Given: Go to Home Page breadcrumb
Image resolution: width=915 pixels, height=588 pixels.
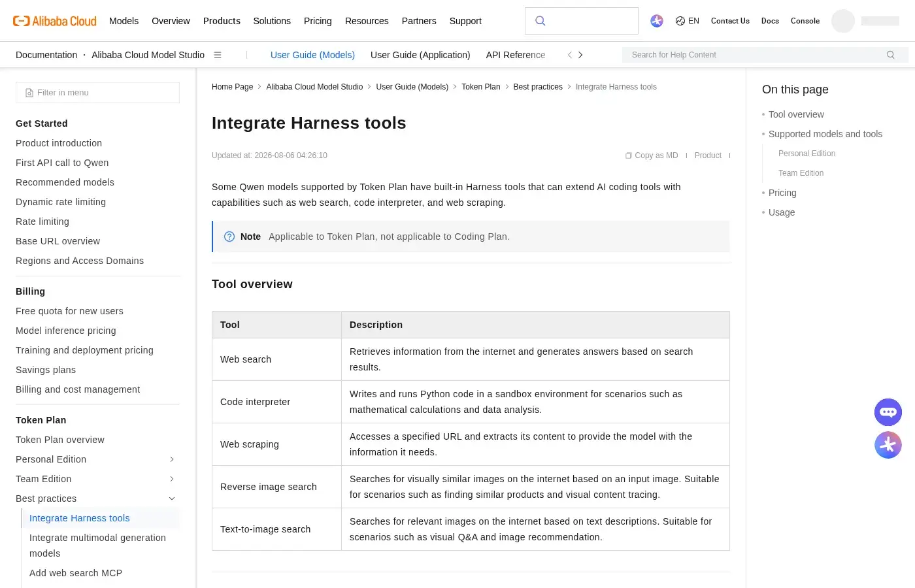Looking at the screenshot, I should [x=232, y=87].
